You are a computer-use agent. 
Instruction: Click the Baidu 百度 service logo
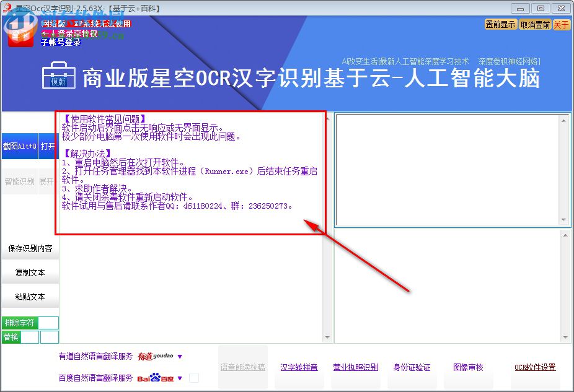click(x=157, y=378)
